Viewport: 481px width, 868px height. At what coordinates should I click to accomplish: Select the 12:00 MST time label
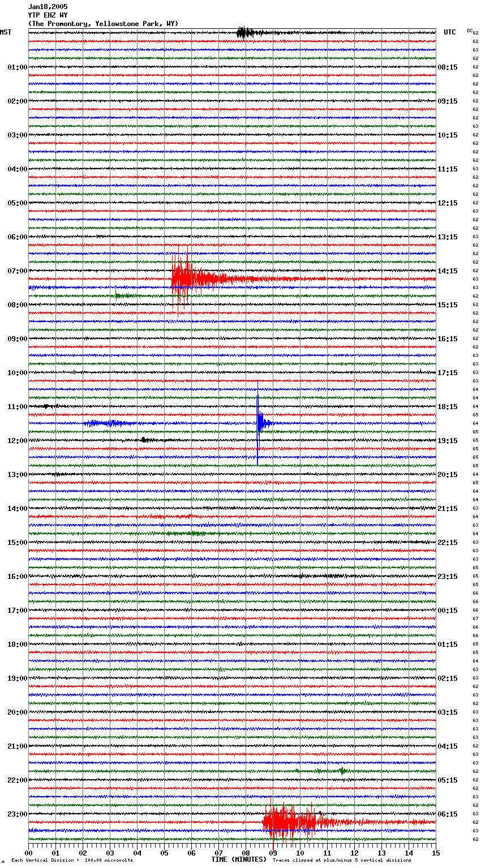coord(18,441)
